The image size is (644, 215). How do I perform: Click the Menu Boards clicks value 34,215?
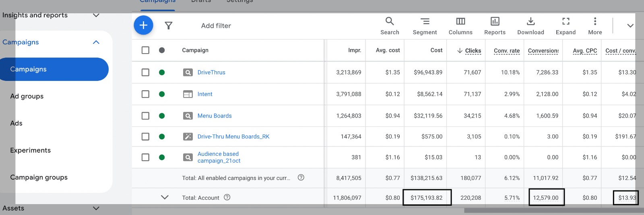[472, 116]
